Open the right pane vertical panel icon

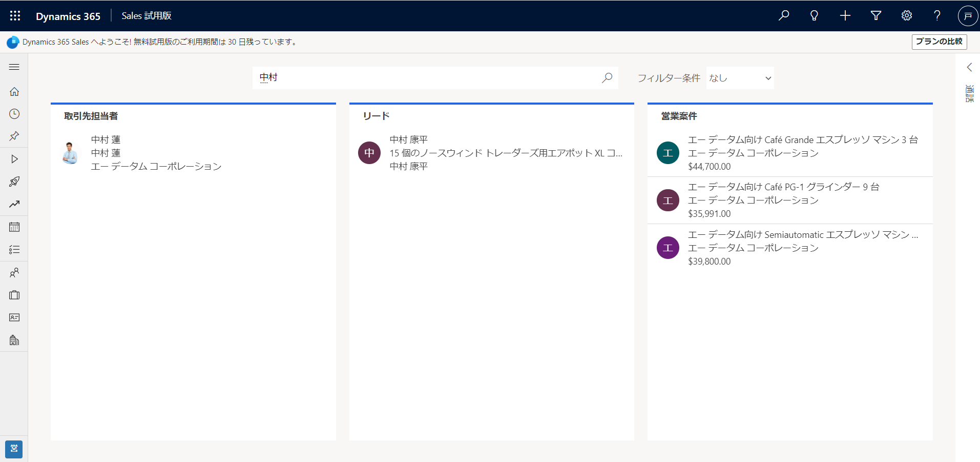pyautogui.click(x=969, y=94)
